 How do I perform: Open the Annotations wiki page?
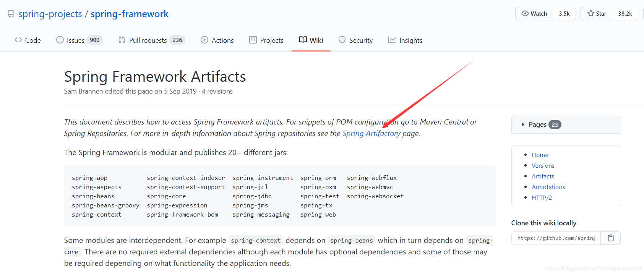[x=548, y=187]
